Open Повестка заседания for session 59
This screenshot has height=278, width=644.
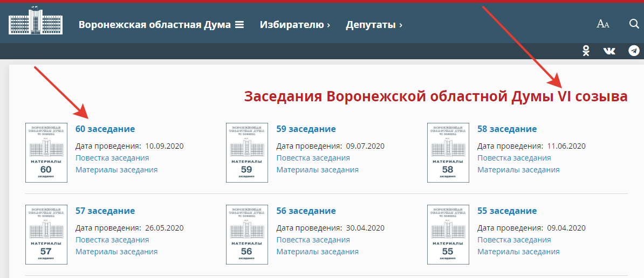tap(313, 158)
